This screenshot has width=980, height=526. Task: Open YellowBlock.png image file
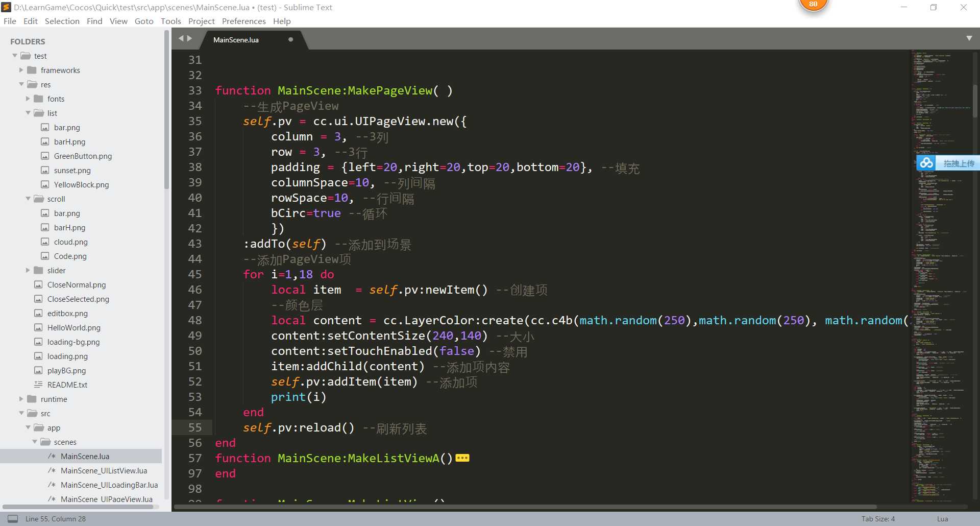pos(81,184)
